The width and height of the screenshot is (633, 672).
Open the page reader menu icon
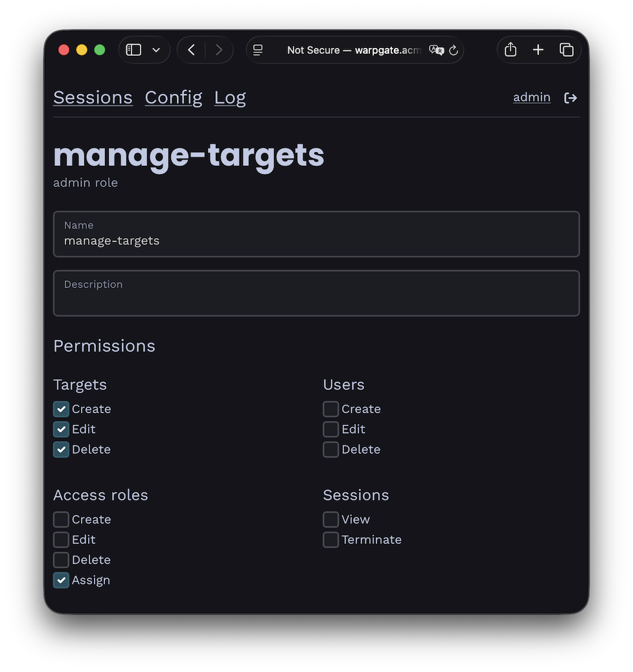[258, 50]
